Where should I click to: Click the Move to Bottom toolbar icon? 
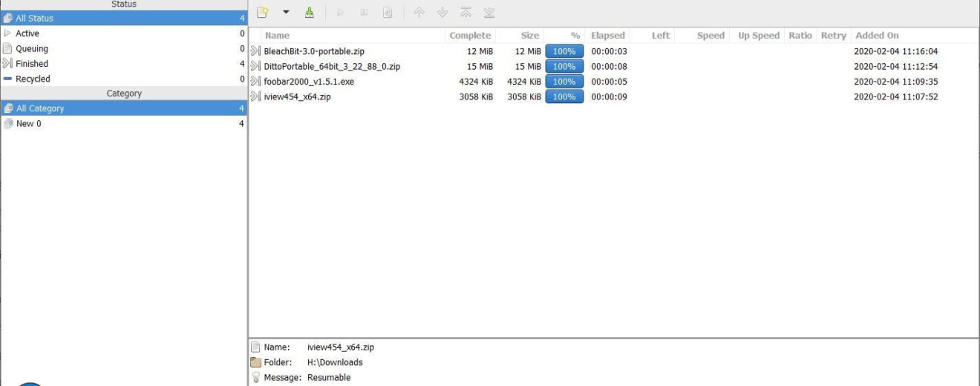[489, 12]
